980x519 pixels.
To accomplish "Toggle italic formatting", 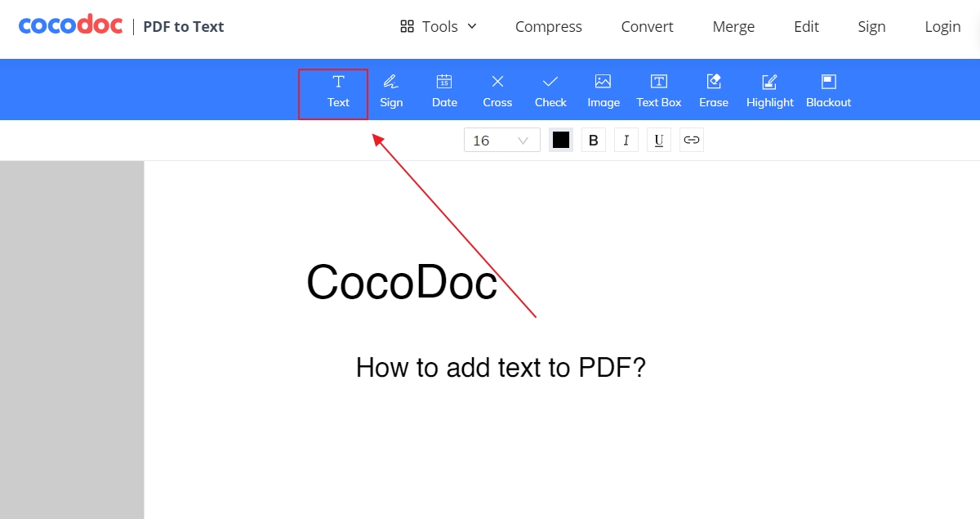I will click(x=626, y=140).
